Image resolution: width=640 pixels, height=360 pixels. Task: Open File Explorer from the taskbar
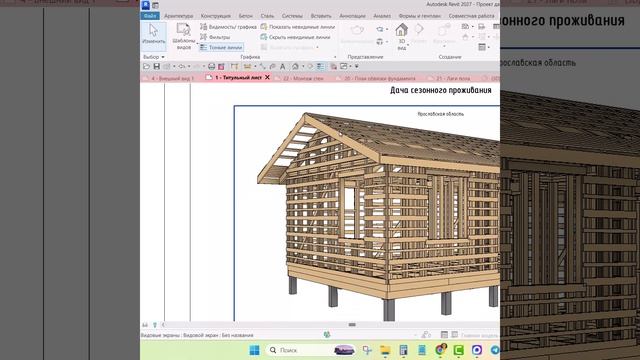[385, 350]
